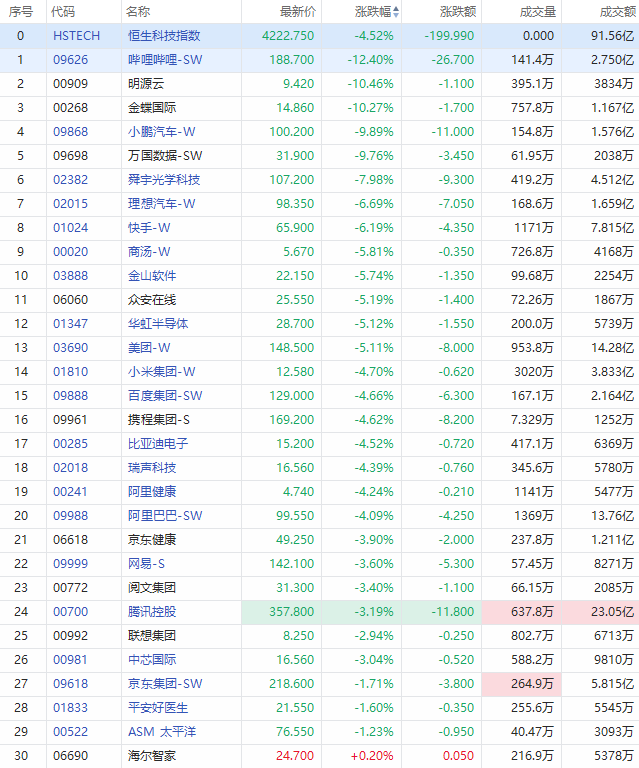
Task: Open ASM 太平洋 stock
Action: coord(162,732)
